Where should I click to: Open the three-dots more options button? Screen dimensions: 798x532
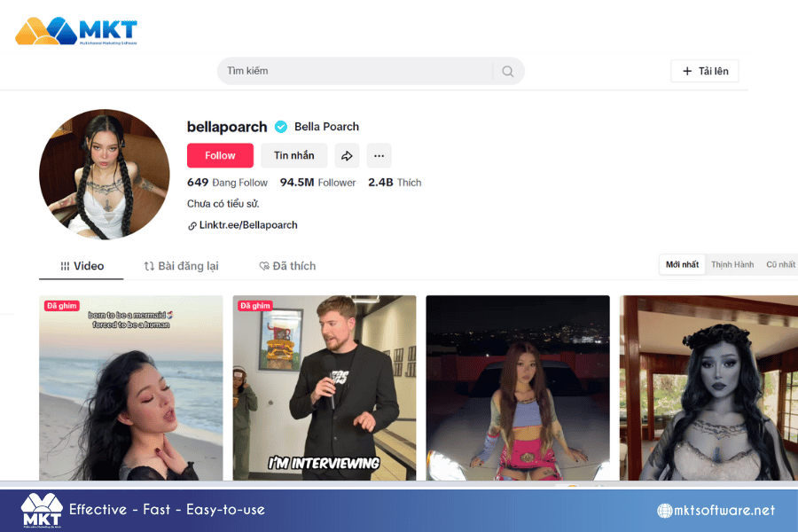click(x=379, y=156)
